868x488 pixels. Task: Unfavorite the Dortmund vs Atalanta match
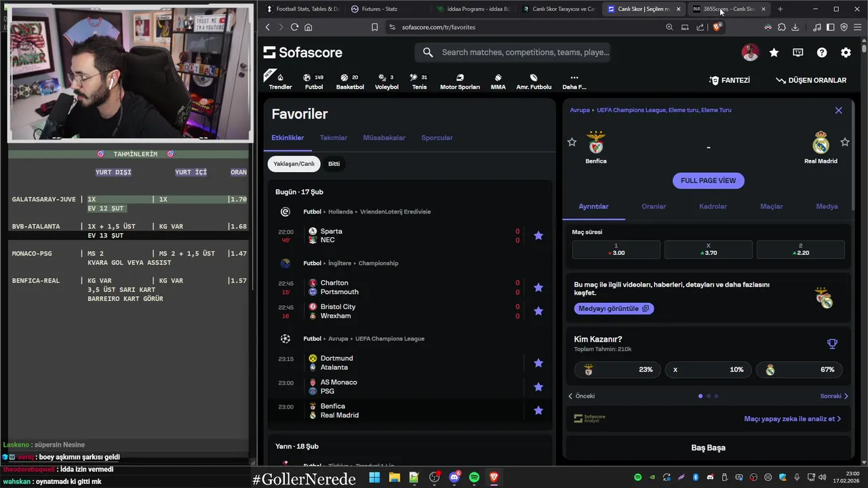pyautogui.click(x=538, y=363)
